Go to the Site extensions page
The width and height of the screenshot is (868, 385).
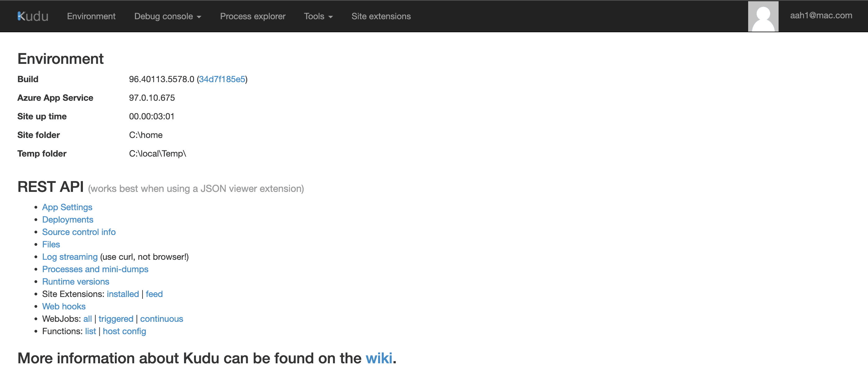[x=381, y=16]
